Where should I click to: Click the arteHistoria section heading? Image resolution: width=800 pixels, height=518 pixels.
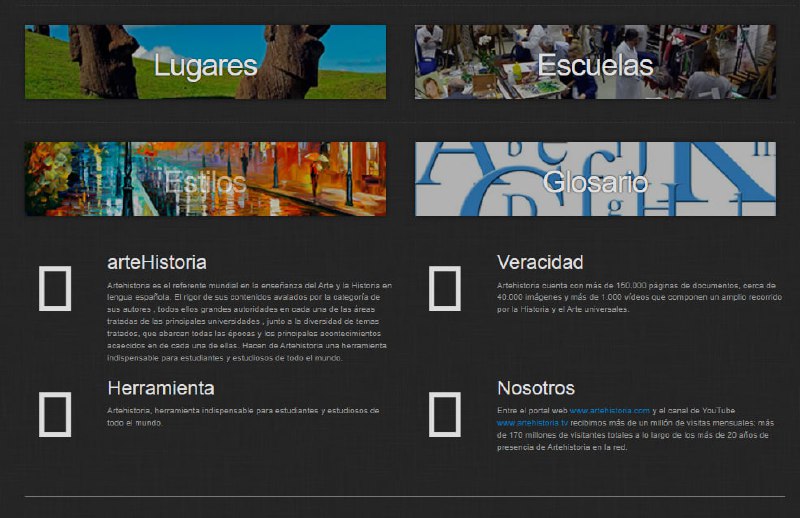(157, 263)
